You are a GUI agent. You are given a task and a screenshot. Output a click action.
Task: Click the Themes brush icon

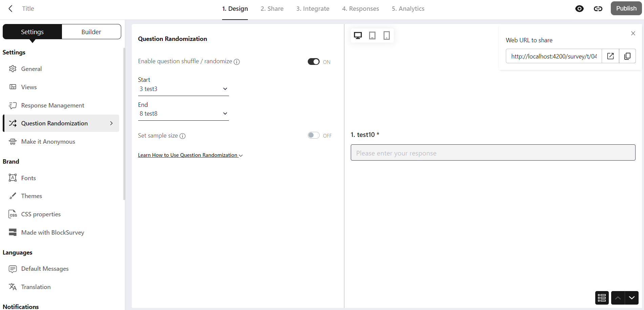13,196
